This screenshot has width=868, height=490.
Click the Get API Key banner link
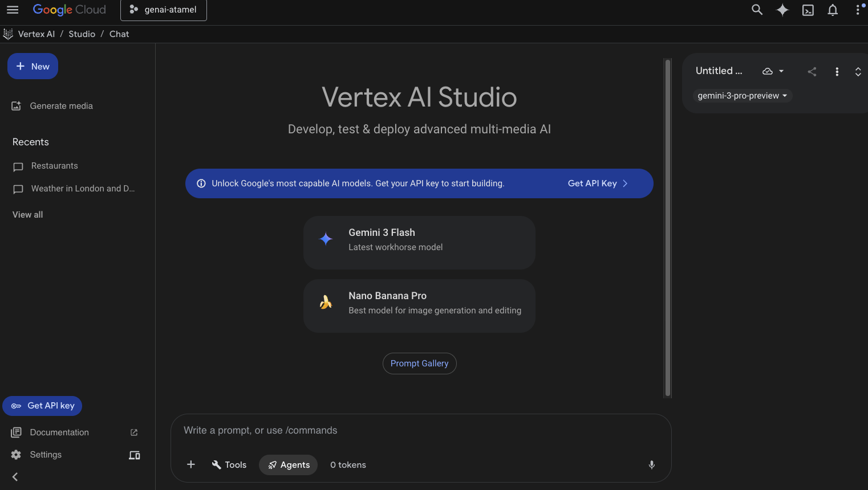coord(597,183)
